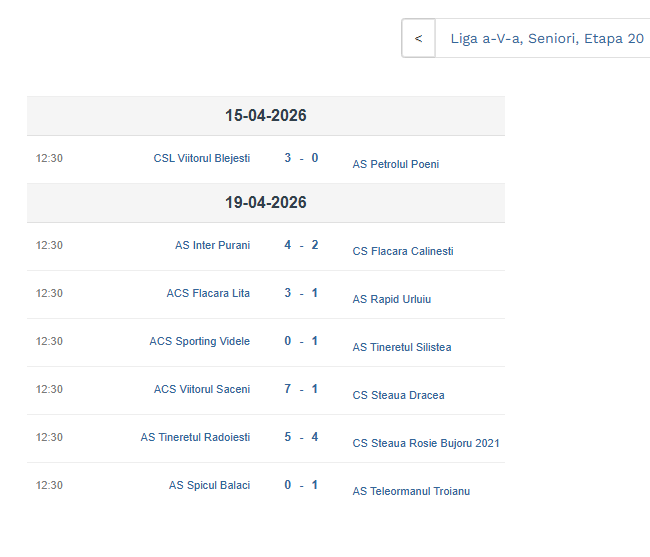Open AS Spicul Balaci team link
650x557 pixels.
[x=209, y=485]
